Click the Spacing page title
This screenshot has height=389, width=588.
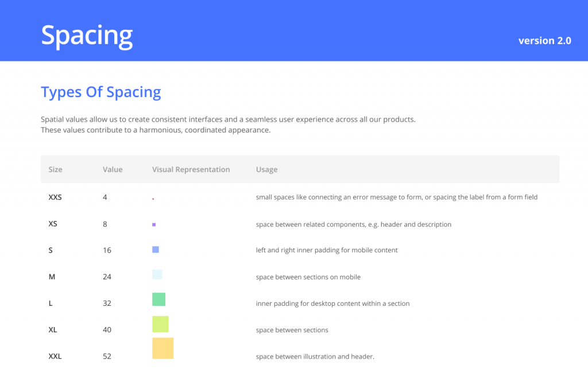tap(87, 36)
